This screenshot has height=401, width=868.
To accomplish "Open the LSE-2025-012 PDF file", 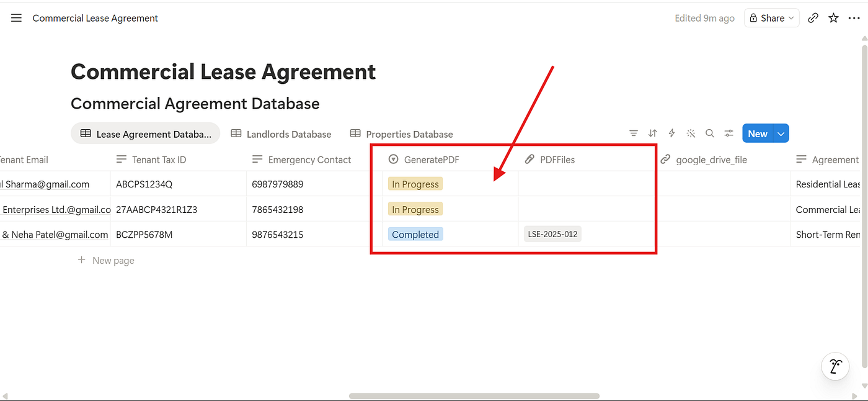I will tap(553, 235).
